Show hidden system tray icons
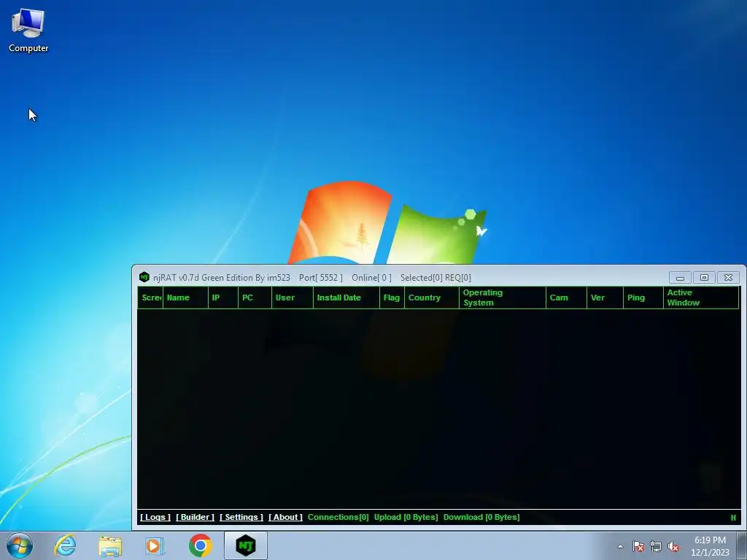The image size is (747, 560). [x=620, y=546]
